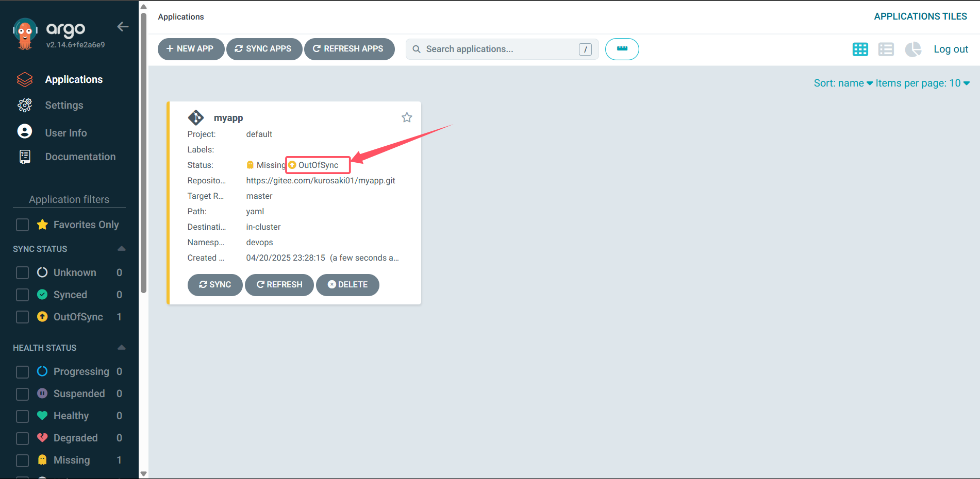Click the User Info avatar icon

coord(25,131)
